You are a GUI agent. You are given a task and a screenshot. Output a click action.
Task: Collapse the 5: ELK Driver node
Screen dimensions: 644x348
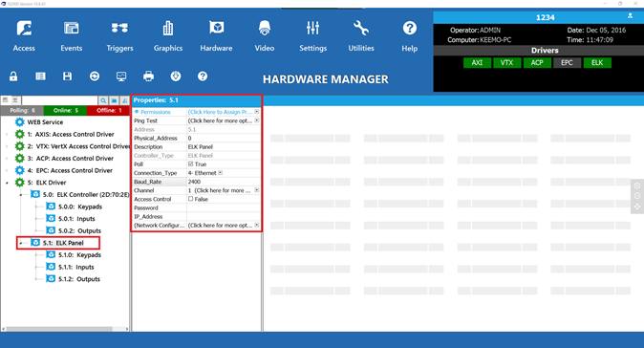7,183
